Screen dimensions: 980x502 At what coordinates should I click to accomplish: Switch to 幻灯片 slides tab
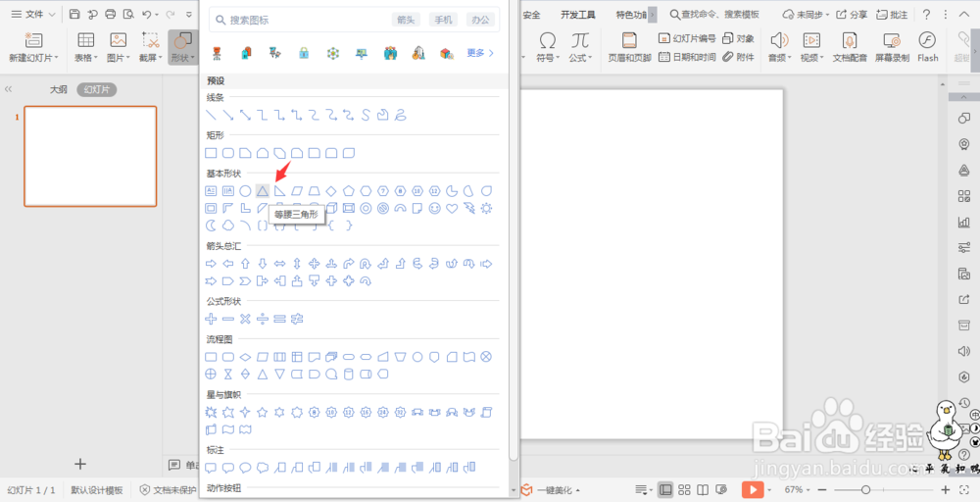97,89
